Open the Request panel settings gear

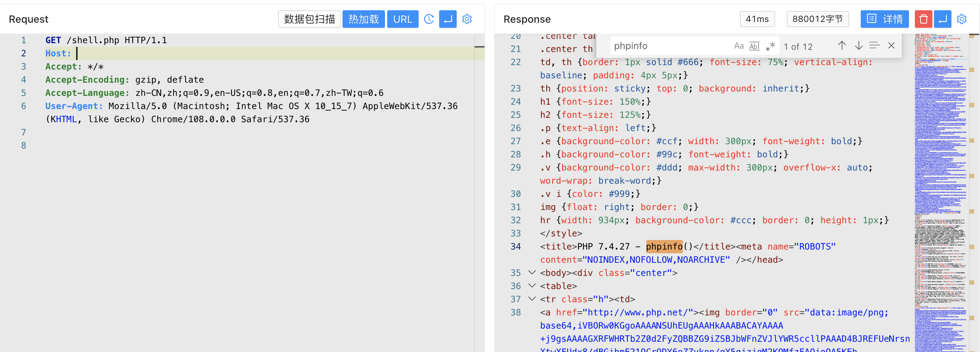[467, 19]
